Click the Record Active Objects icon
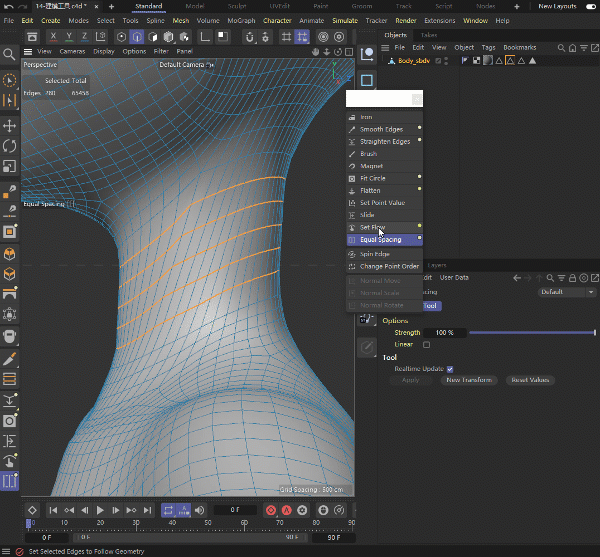This screenshot has width=600, height=557. click(x=271, y=510)
